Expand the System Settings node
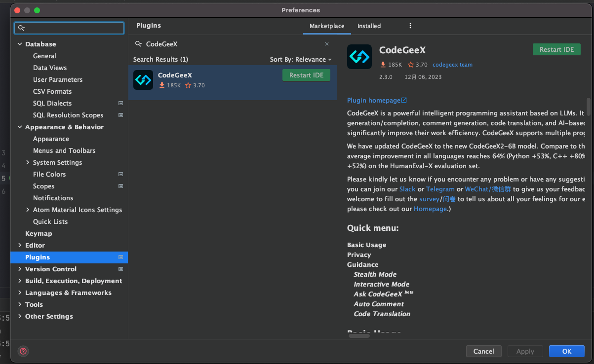Screen dimensions: 594x364 click(28, 162)
